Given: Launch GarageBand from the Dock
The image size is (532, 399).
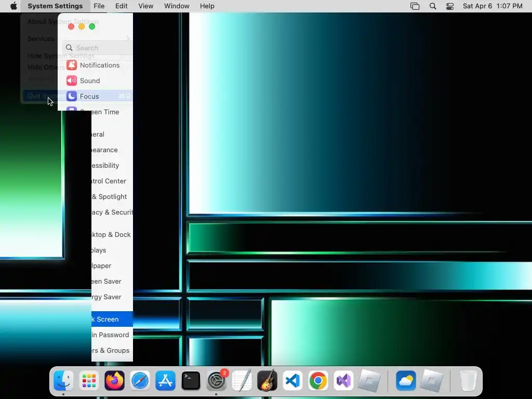Looking at the screenshot, I should (268, 381).
